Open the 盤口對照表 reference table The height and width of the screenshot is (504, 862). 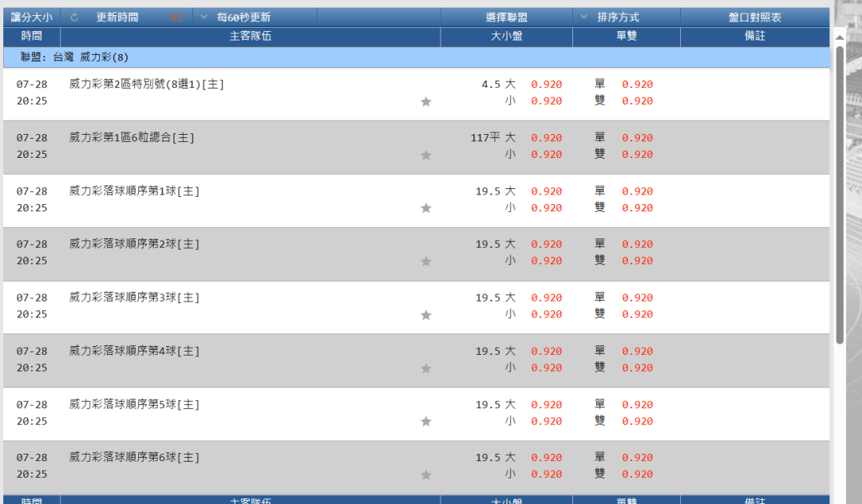pyautogui.click(x=755, y=18)
